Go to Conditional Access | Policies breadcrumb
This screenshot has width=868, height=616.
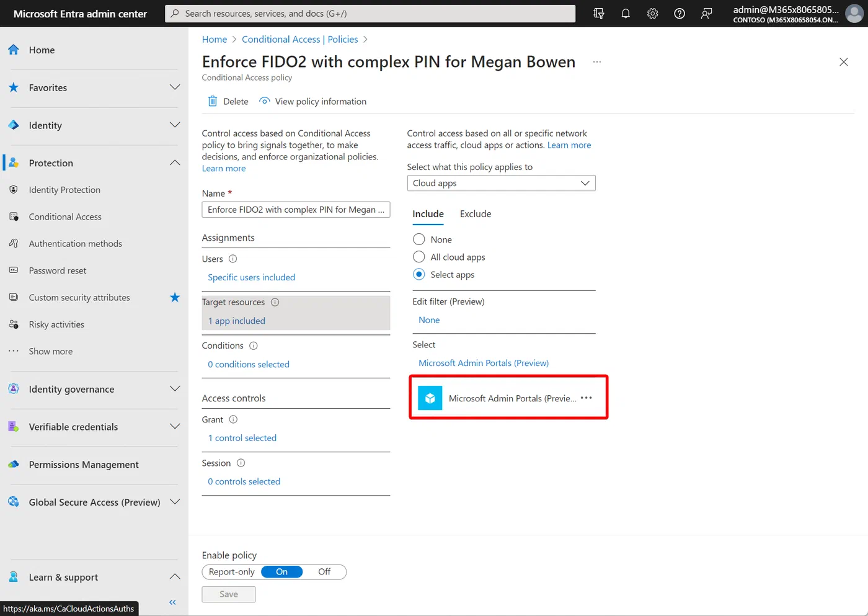(300, 39)
